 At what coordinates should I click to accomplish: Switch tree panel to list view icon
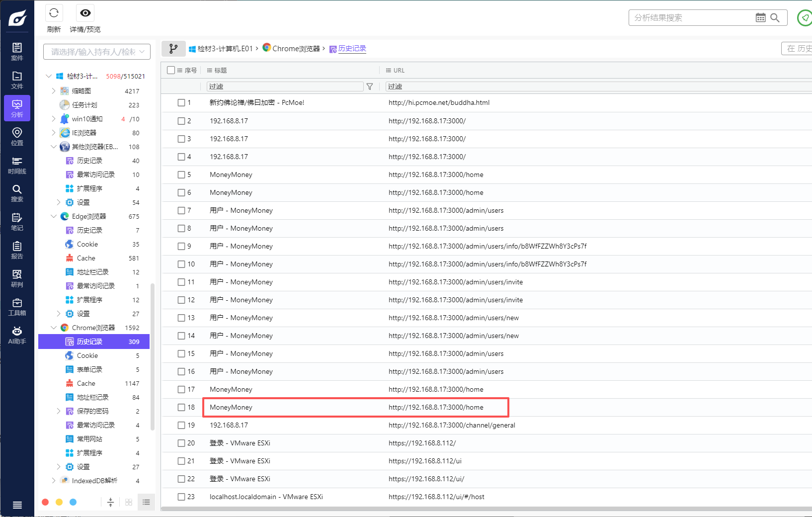tap(146, 502)
